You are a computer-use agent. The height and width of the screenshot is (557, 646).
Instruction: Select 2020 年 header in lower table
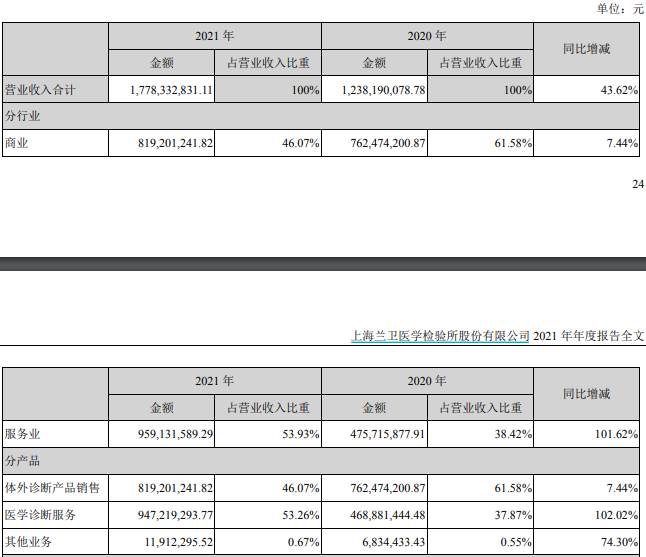(427, 381)
